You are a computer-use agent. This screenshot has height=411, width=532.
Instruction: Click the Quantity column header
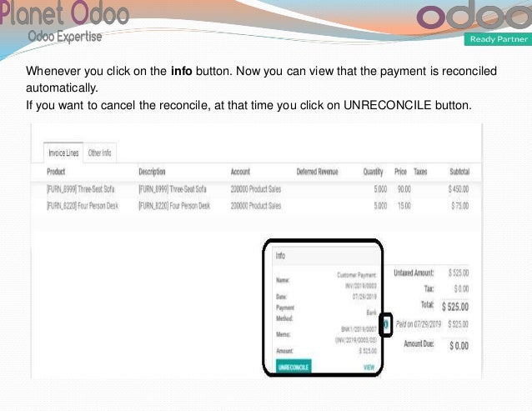pos(374,172)
